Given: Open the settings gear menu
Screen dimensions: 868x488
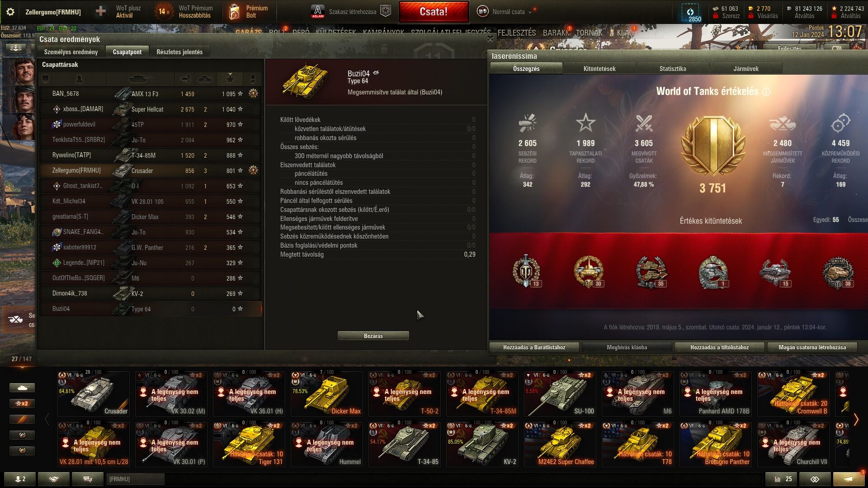Looking at the screenshot, I should (x=10, y=12).
